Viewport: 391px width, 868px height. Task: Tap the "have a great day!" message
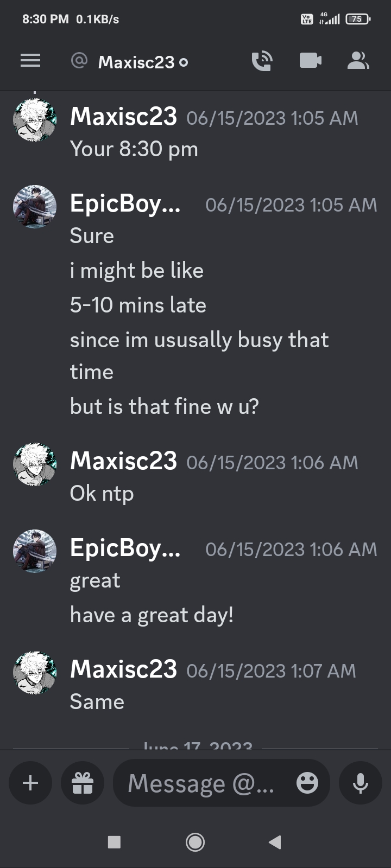[x=152, y=615]
